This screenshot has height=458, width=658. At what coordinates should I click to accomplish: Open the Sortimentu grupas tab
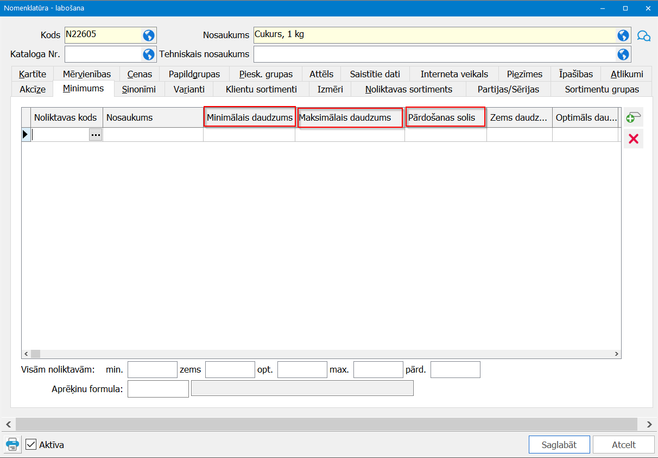pyautogui.click(x=602, y=89)
